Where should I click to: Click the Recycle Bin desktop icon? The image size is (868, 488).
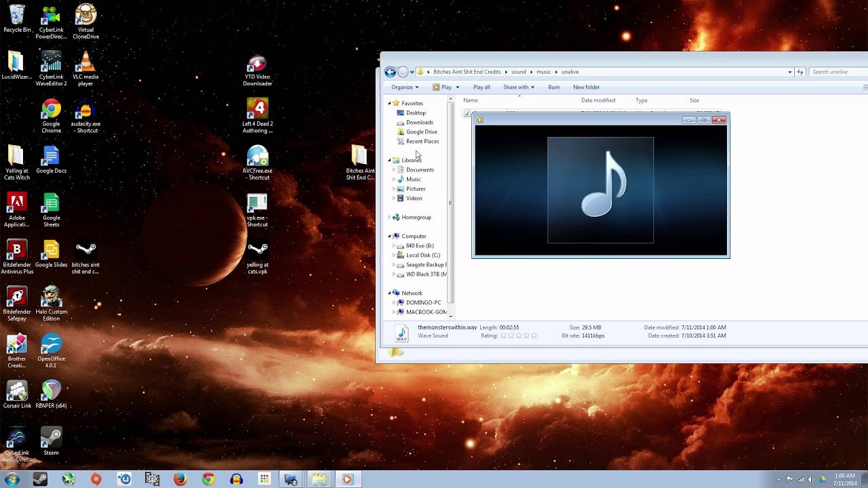pyautogui.click(x=17, y=17)
